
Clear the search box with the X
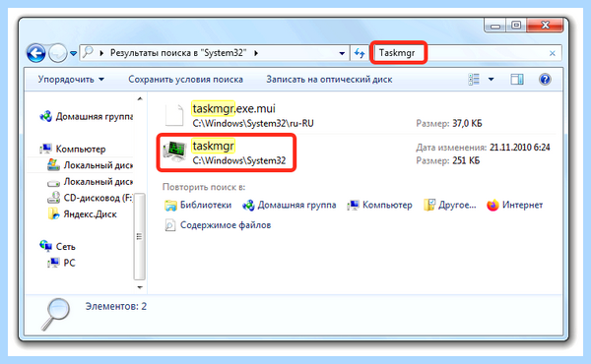click(553, 53)
